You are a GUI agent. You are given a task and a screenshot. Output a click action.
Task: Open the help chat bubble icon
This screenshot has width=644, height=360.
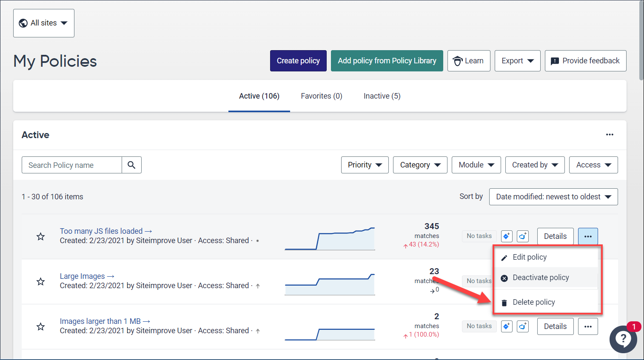(x=623, y=339)
